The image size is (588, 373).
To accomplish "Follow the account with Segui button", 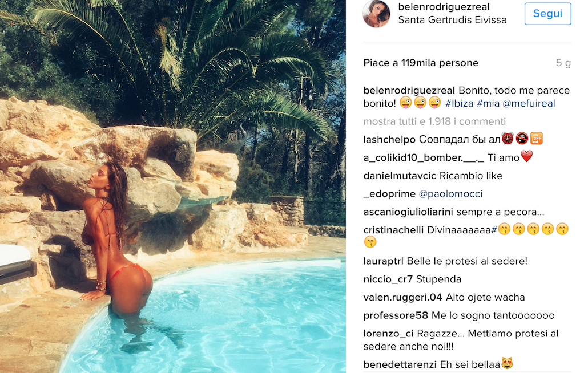I will [x=547, y=14].
